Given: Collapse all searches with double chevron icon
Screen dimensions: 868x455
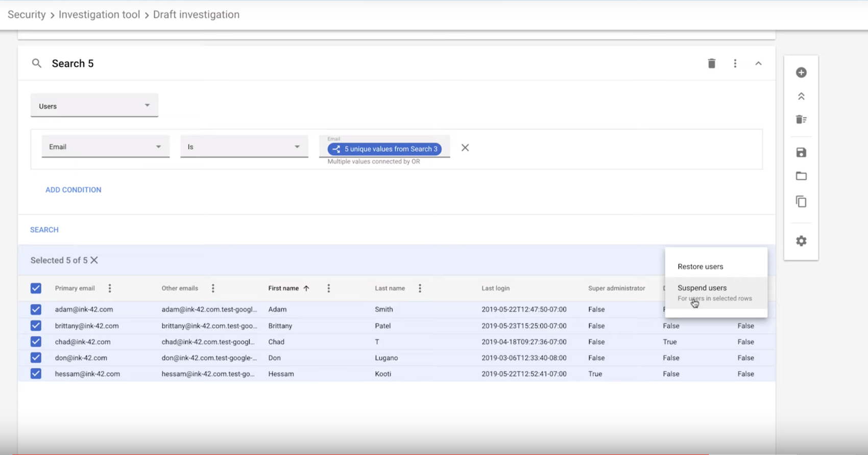Looking at the screenshot, I should click(x=801, y=97).
